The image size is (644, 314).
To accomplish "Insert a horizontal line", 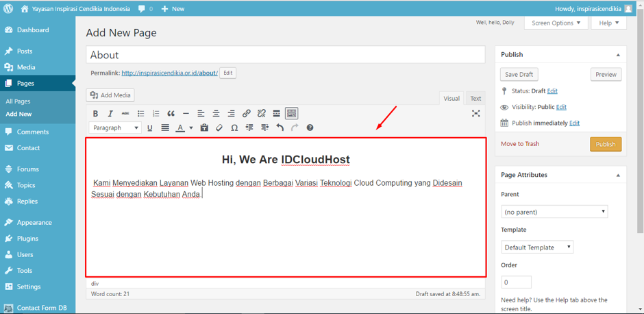I will coord(186,113).
